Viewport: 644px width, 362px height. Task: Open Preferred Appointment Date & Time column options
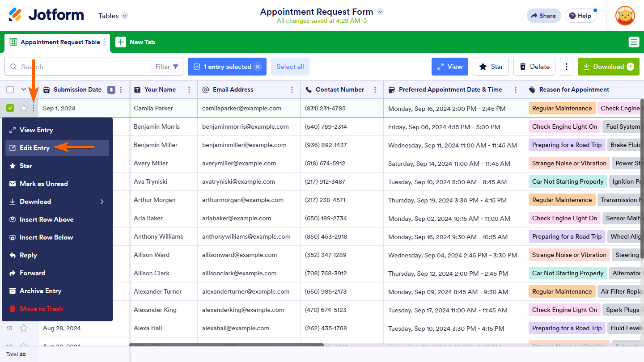point(516,89)
